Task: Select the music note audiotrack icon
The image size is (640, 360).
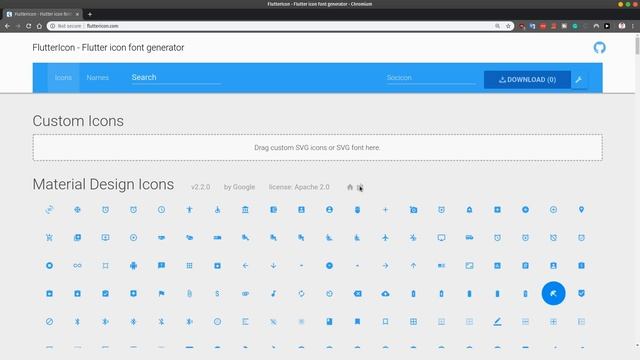Action: (273, 293)
